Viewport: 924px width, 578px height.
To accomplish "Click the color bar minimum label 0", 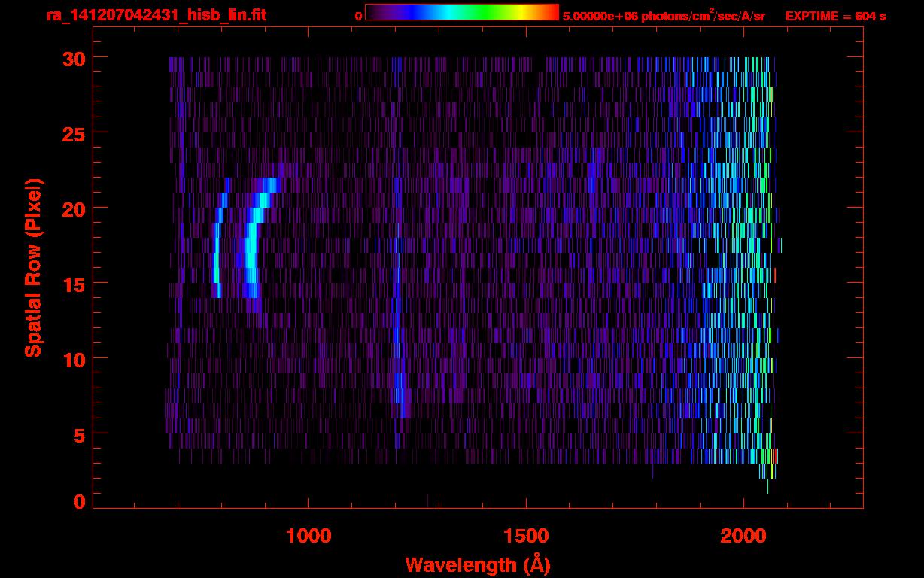I will [358, 16].
